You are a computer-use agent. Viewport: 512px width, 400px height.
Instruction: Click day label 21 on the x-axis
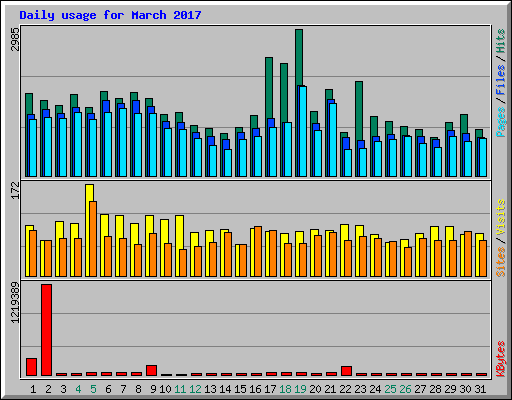(330, 389)
